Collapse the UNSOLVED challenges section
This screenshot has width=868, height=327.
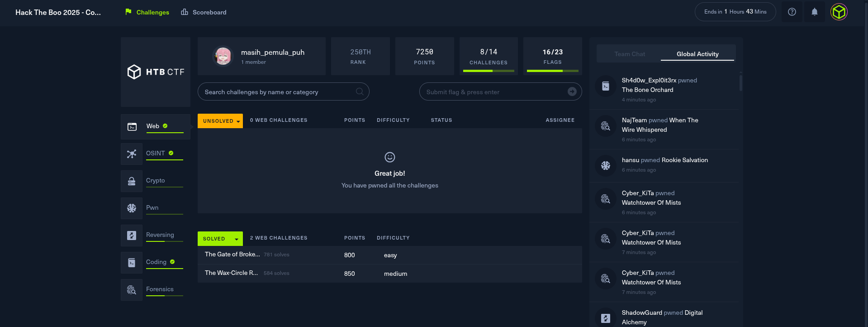point(220,121)
